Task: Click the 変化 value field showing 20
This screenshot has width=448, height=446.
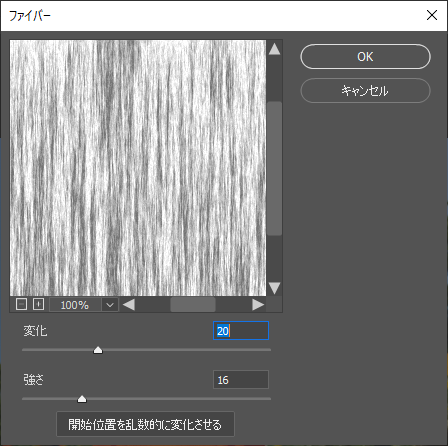Action: pyautogui.click(x=241, y=331)
